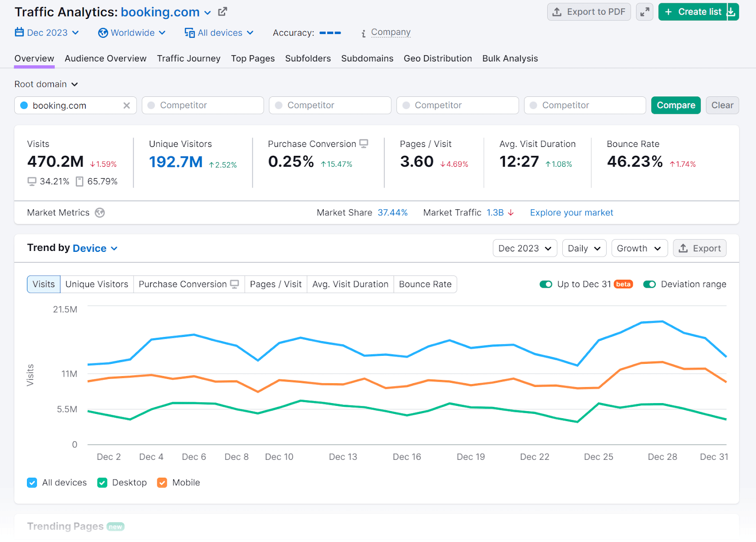Screen dimensions: 756x542
Task: Click the Market Metrics globe icon
Action: click(100, 213)
